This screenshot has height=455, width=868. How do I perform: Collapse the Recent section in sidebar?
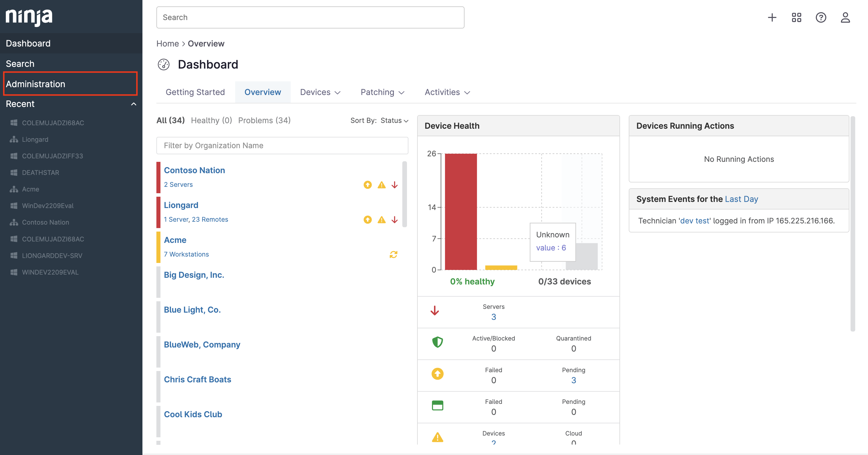133,104
